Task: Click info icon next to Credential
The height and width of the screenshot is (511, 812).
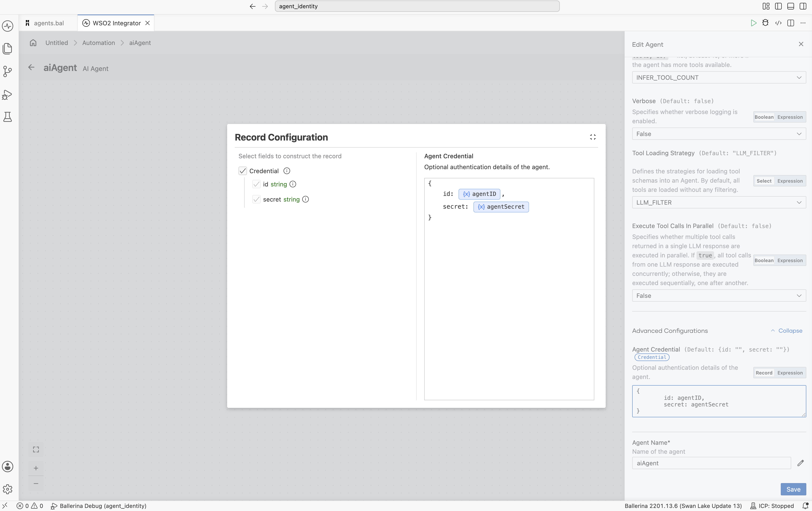Action: point(287,171)
